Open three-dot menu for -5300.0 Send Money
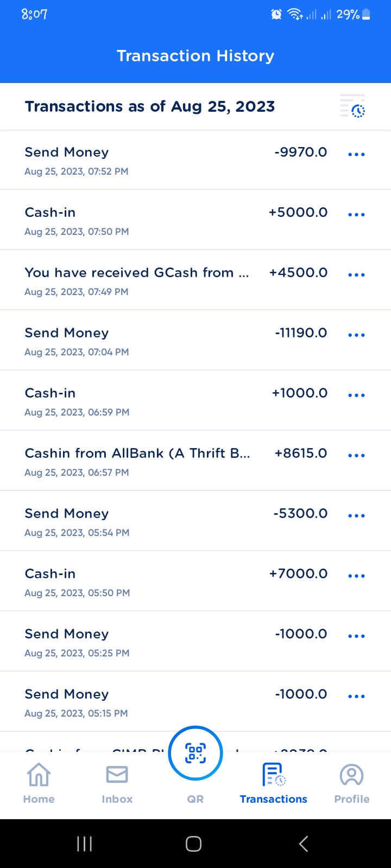This screenshot has height=868, width=391. point(356,516)
